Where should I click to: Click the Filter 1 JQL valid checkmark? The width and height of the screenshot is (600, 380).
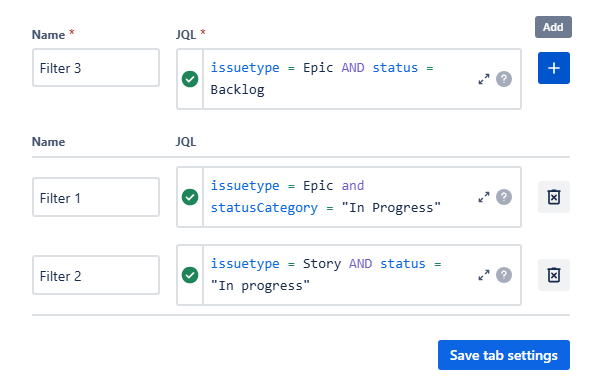[x=190, y=197]
